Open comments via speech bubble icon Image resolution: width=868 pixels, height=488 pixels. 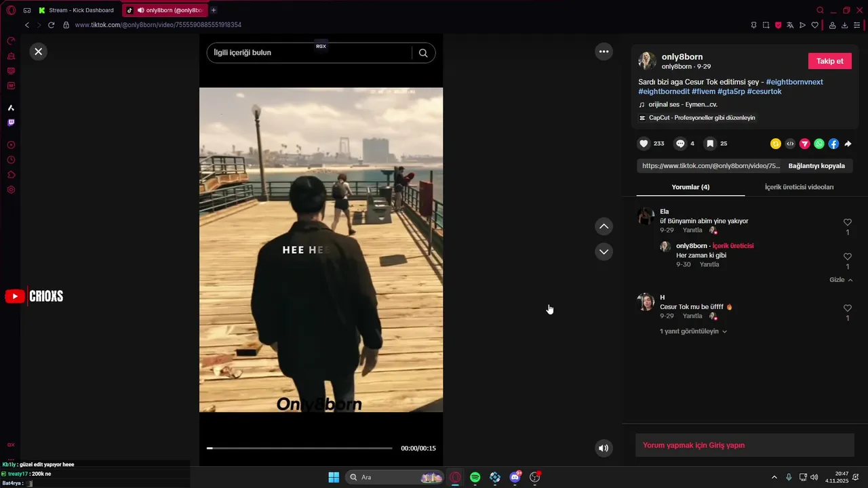tap(680, 144)
